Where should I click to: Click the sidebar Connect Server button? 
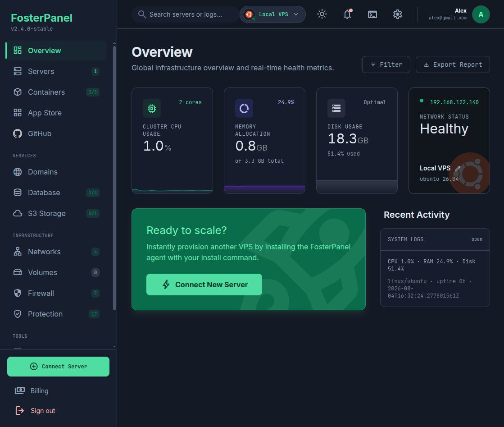tap(58, 367)
